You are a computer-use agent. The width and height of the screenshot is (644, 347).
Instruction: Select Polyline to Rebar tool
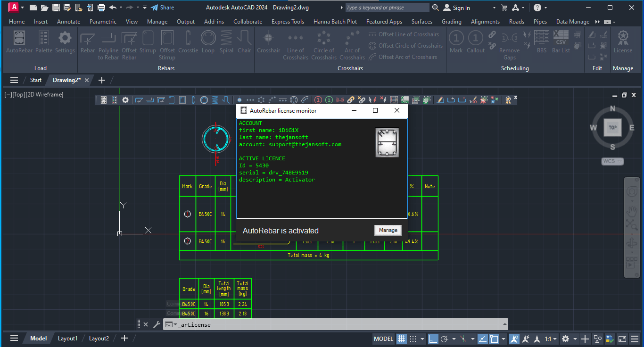tap(108, 45)
